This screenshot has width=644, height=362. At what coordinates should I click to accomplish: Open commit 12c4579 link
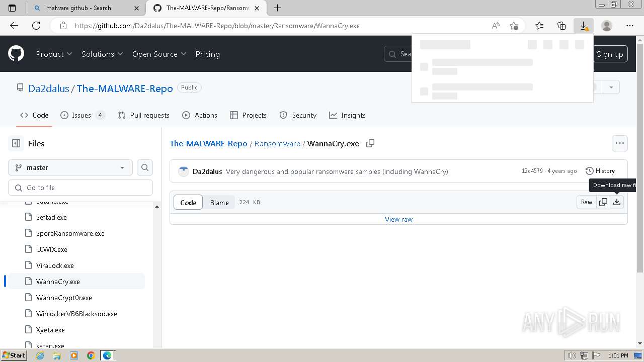(x=532, y=171)
